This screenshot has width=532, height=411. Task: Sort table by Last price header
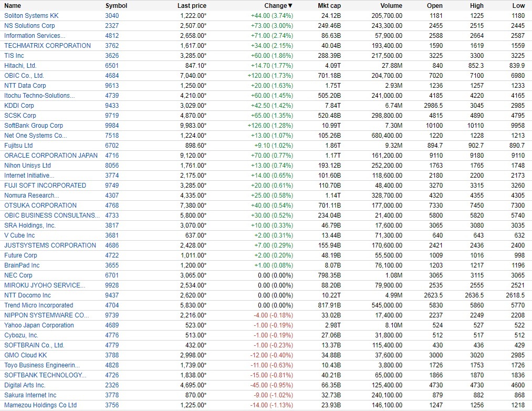click(x=192, y=6)
